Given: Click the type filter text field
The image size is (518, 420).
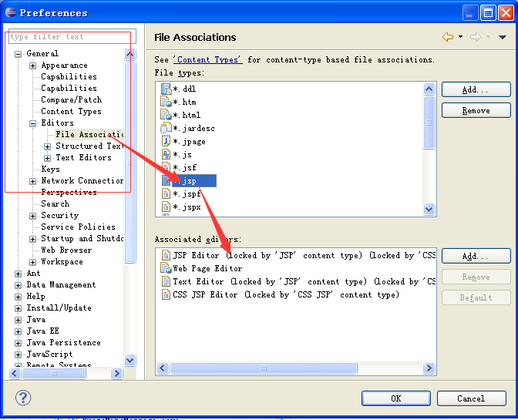Looking at the screenshot, I should [x=69, y=37].
